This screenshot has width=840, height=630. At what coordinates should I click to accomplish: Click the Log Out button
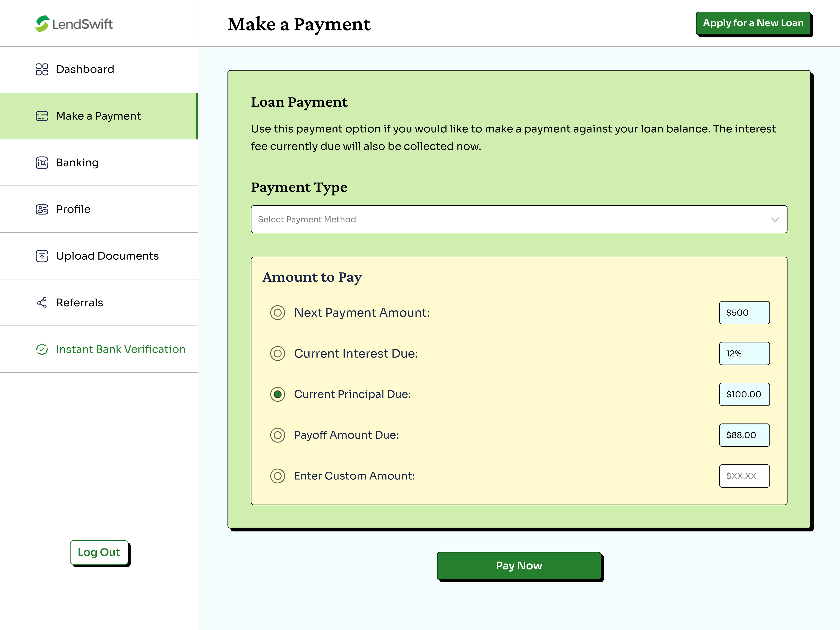click(x=99, y=552)
